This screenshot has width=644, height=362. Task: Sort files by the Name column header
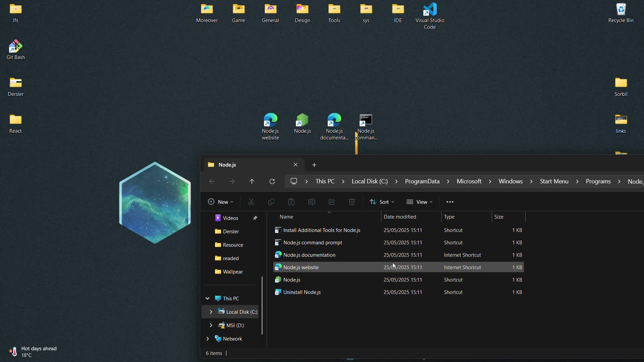(x=327, y=217)
